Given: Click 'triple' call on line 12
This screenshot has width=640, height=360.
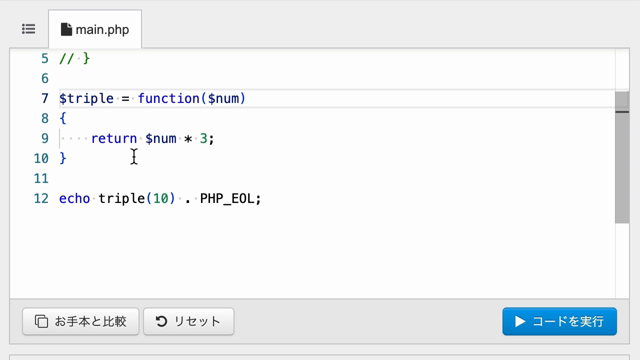Looking at the screenshot, I should point(122,199).
